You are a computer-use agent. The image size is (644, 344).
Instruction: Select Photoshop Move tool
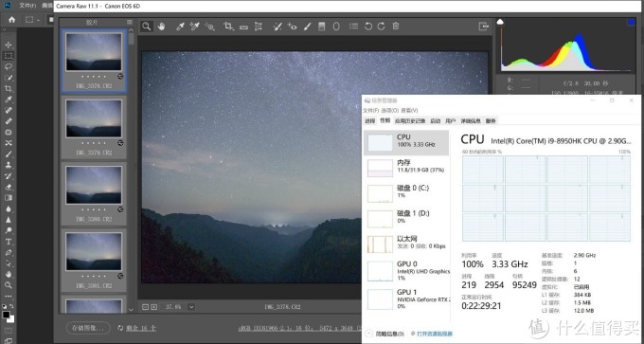(9, 45)
